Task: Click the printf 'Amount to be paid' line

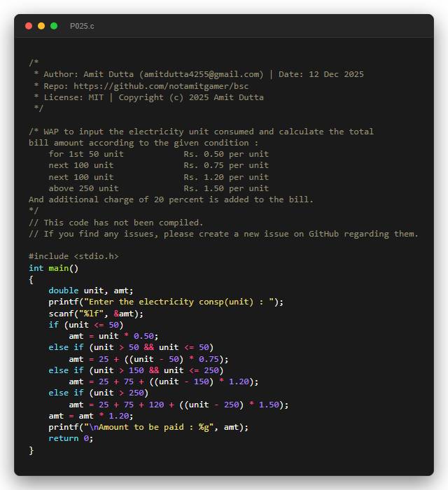Action: point(148,427)
